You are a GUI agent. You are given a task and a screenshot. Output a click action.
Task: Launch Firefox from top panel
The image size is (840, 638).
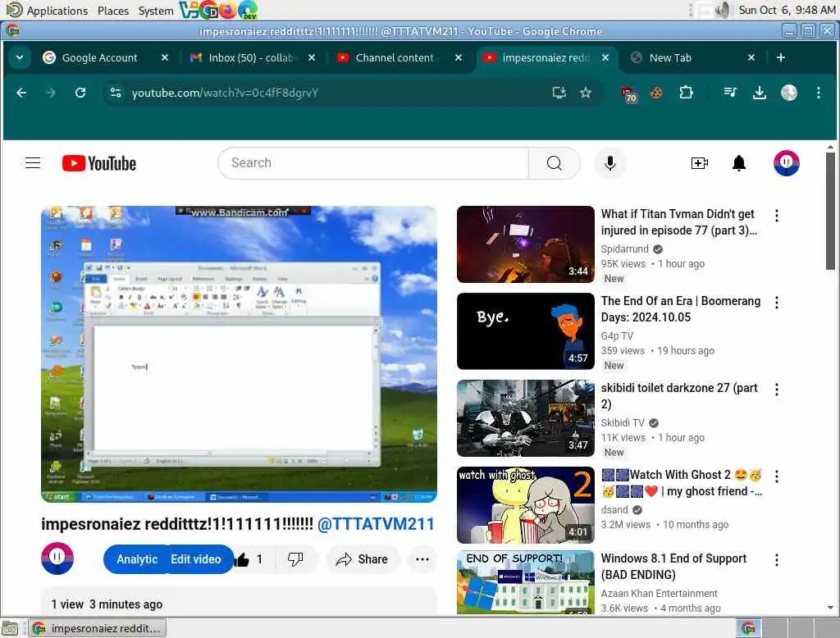[228, 10]
